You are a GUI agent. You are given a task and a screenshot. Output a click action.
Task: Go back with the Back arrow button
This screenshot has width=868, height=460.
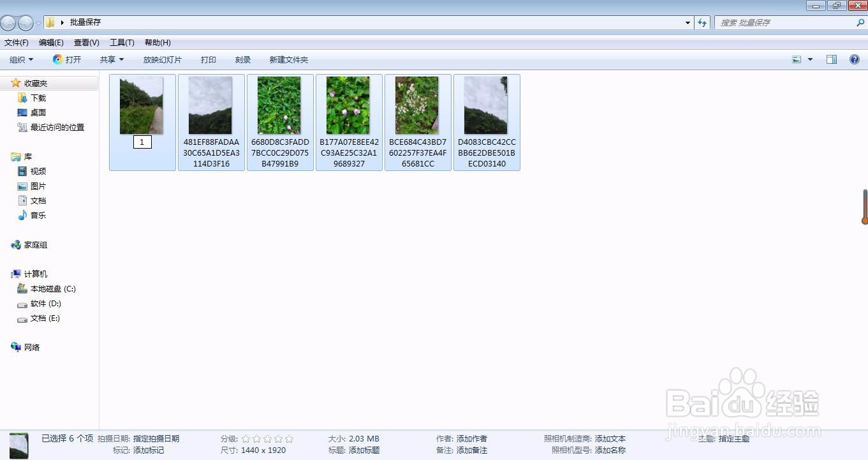point(8,23)
